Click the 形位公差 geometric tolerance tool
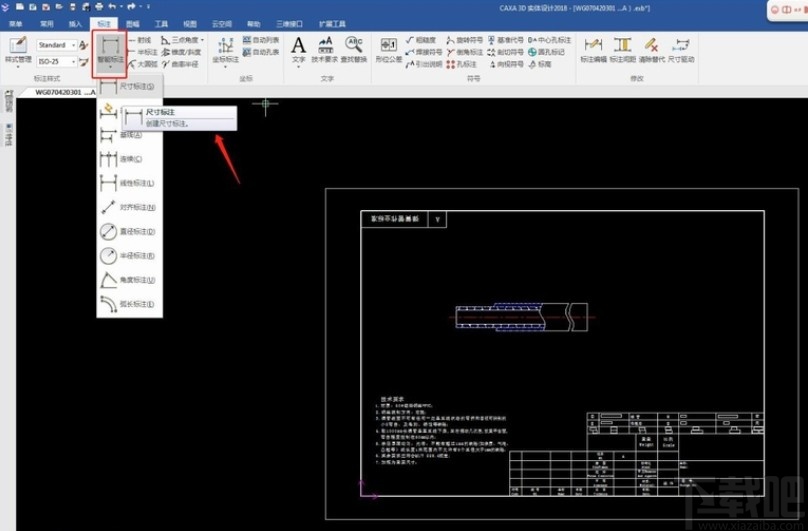The height and width of the screenshot is (531, 808). pos(389,50)
